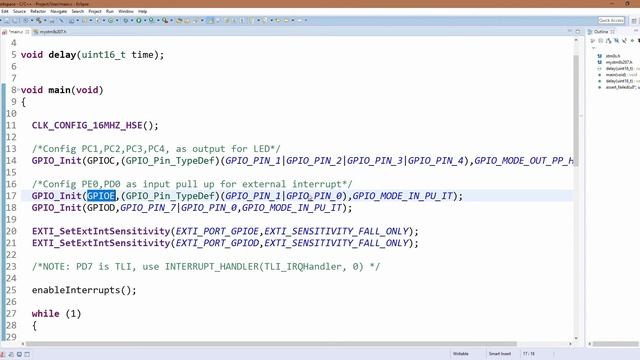Click the 17 : 18 cursor position indicator
Viewport: 640px width, 360px height.
click(529, 354)
